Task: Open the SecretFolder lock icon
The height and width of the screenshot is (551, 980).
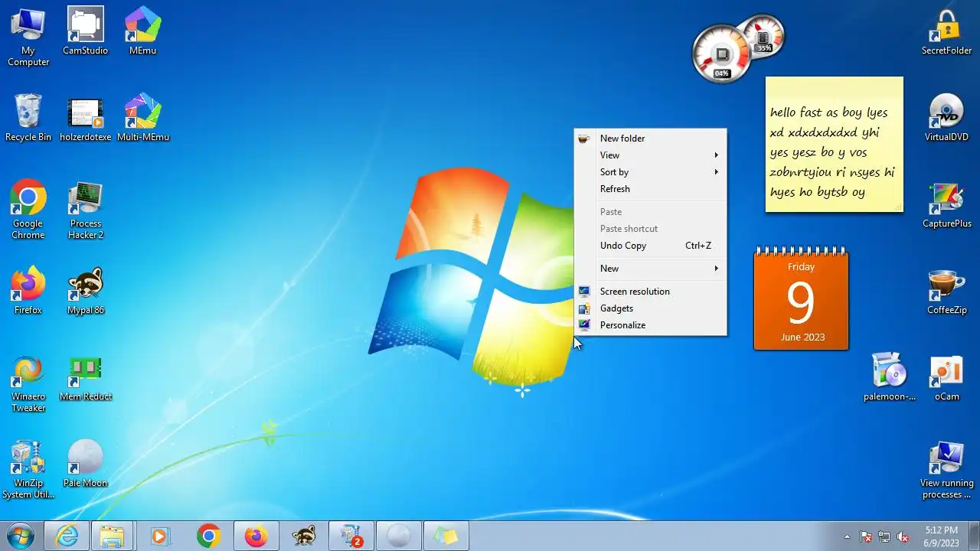Action: [946, 32]
